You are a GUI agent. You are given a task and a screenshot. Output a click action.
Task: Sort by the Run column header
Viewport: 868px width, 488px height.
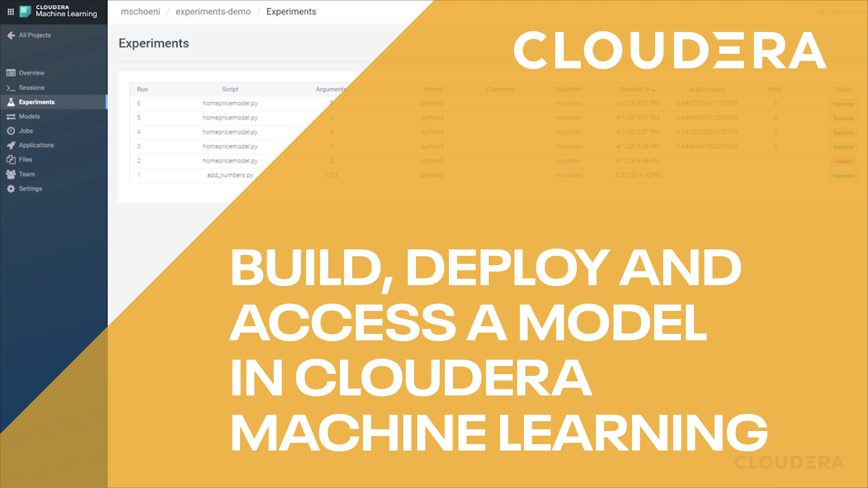click(x=142, y=89)
